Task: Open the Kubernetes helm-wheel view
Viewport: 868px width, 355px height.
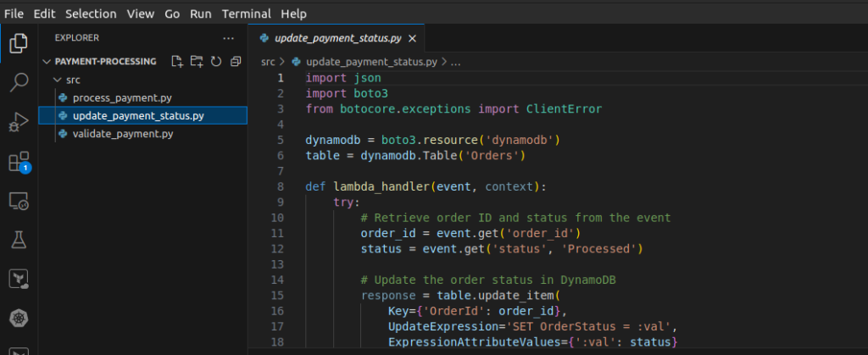Action: pos(19,318)
